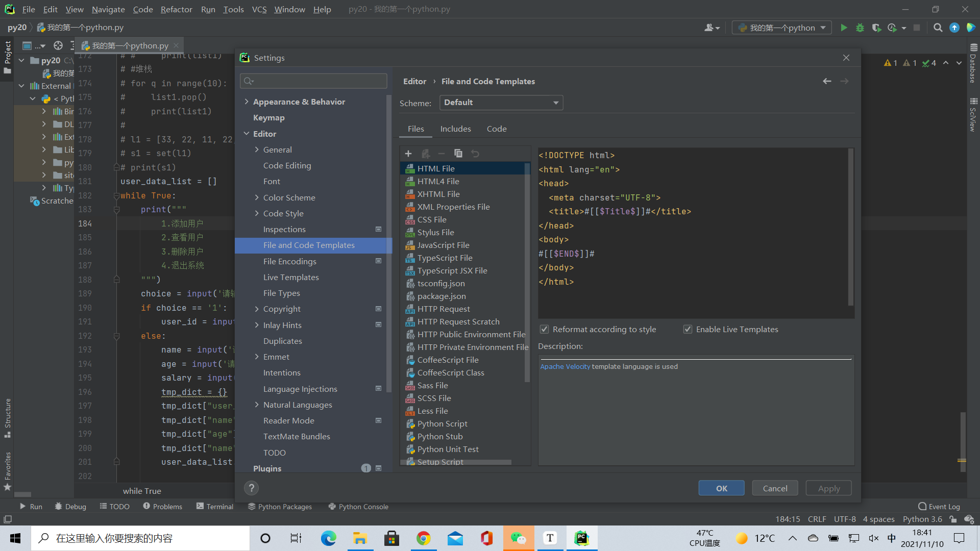Click the green Run button in toolbar
Viewport: 980px width, 551px height.
pos(844,28)
